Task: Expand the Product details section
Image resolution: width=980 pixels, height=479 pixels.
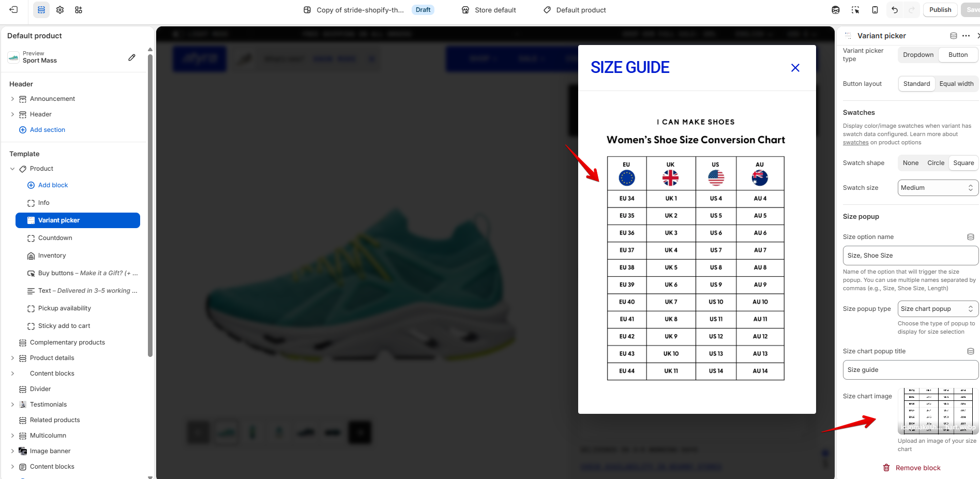Action: (x=12, y=358)
